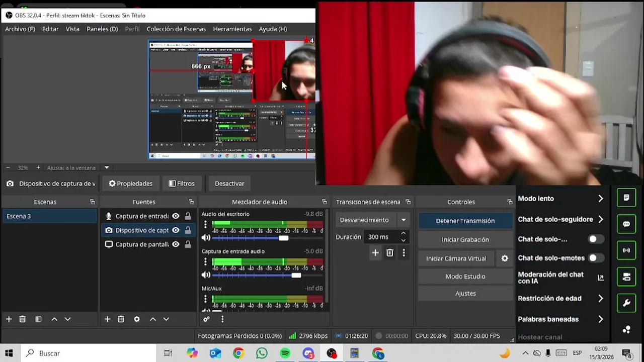Pop out the Mezclador de audio dock
The width and height of the screenshot is (644, 362).
click(x=324, y=202)
